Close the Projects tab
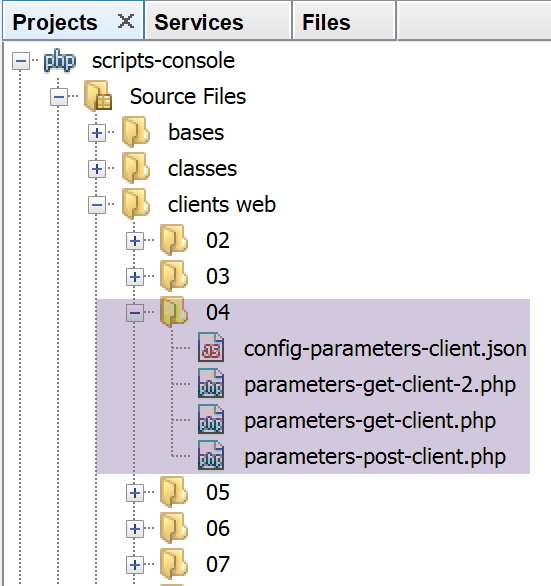551x586 pixels. pyautogui.click(x=126, y=21)
